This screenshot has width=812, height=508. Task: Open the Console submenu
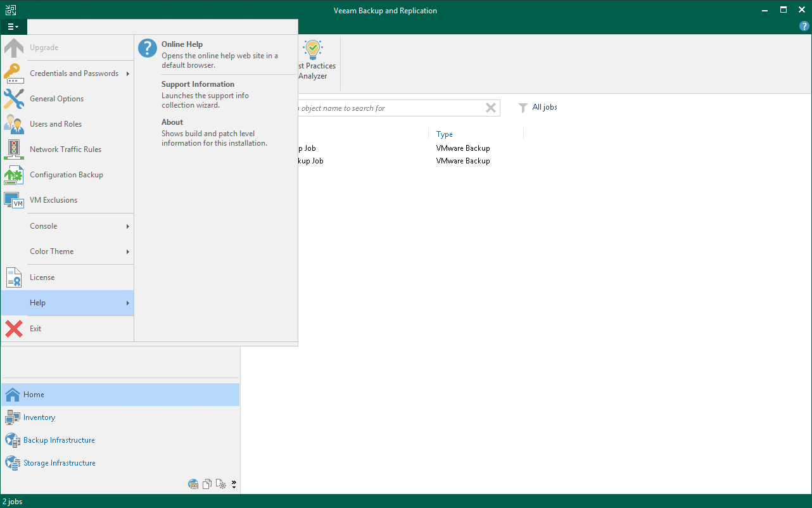[x=67, y=226]
